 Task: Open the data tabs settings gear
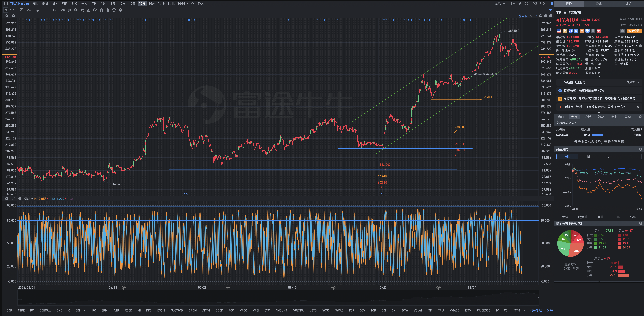tap(640, 117)
